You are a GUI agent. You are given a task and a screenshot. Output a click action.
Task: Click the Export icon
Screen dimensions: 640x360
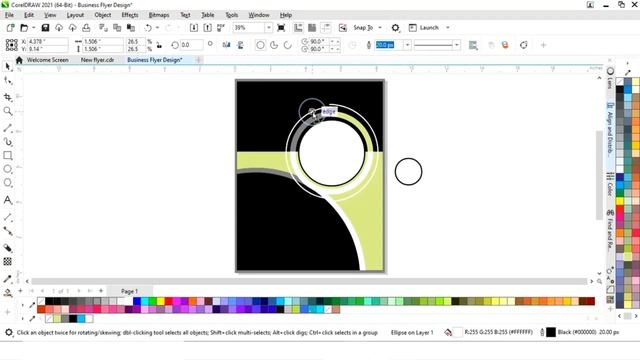click(208, 28)
